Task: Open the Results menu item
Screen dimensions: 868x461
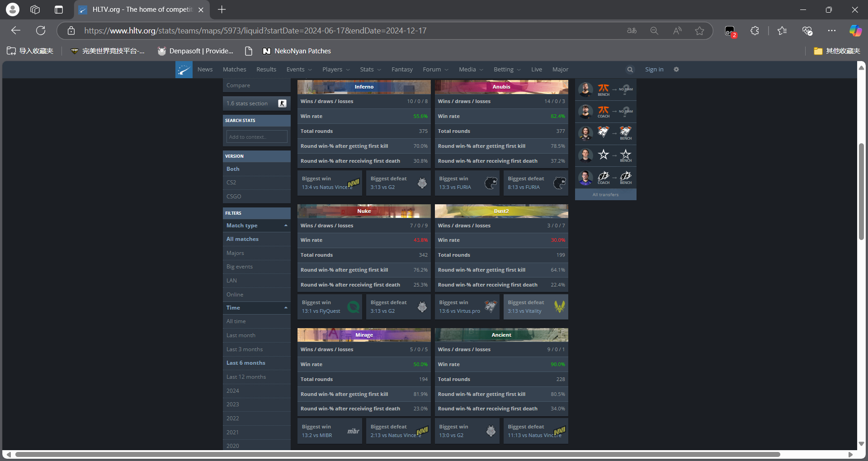Action: point(266,70)
